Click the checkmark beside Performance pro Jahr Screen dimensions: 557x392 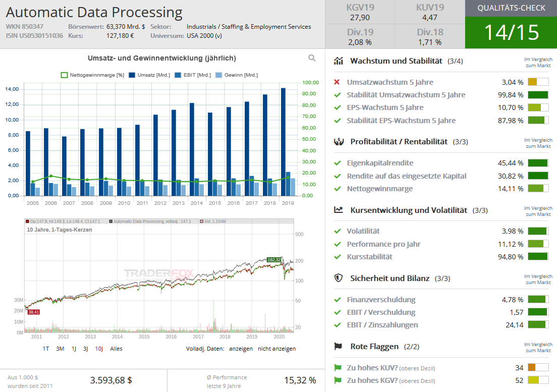338,244
